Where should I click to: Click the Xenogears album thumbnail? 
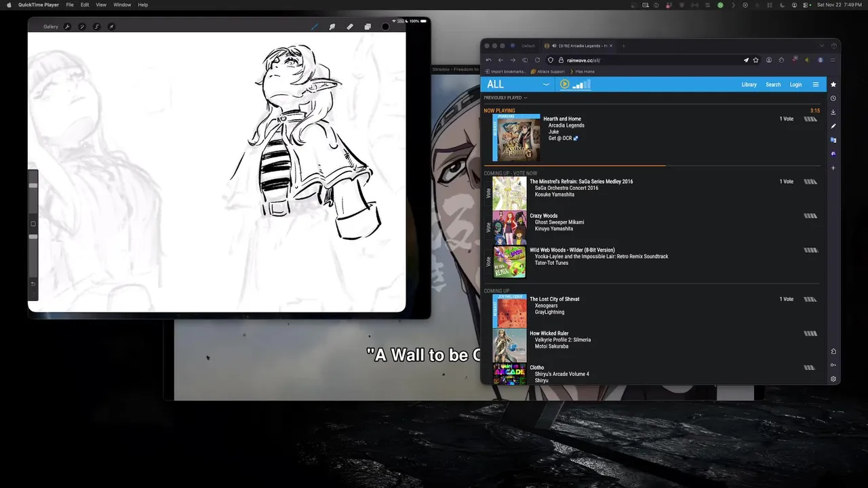[509, 311]
